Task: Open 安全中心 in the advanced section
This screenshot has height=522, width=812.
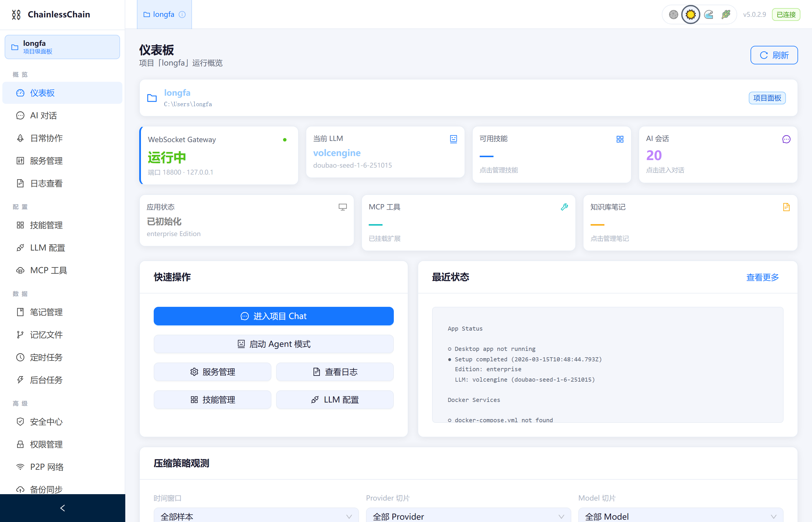Action: tap(46, 422)
